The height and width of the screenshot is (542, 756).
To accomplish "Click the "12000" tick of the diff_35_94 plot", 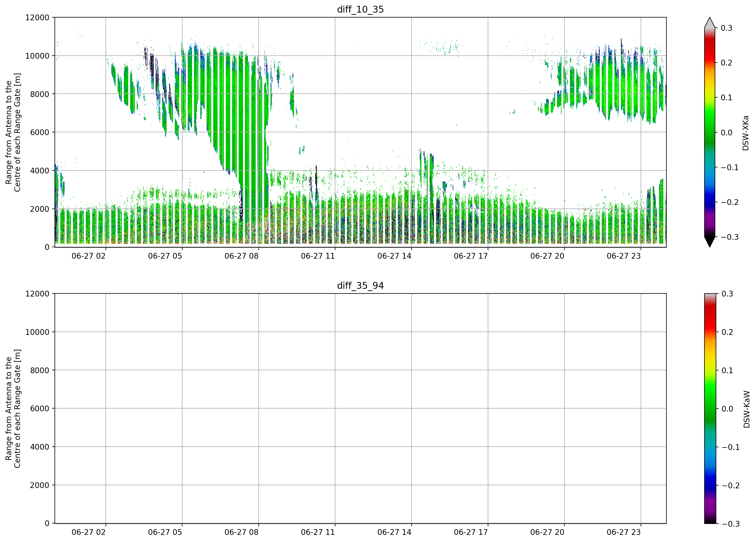I will (37, 294).
